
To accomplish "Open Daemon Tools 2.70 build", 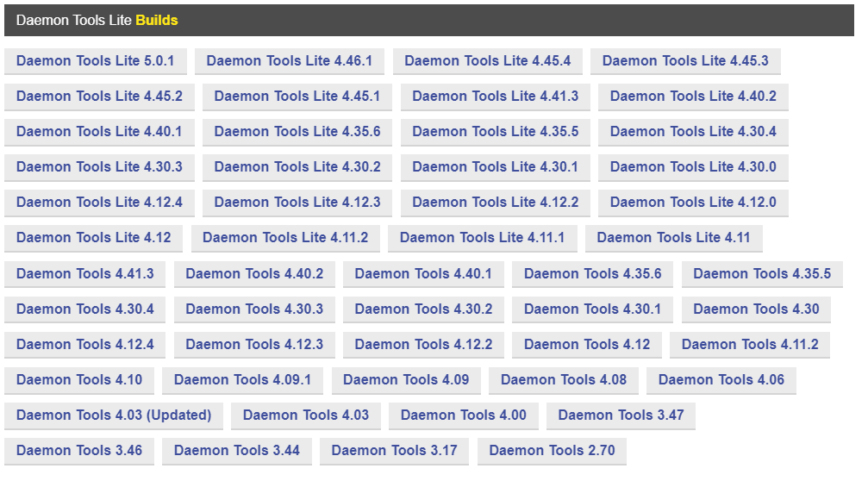I will tap(552, 451).
